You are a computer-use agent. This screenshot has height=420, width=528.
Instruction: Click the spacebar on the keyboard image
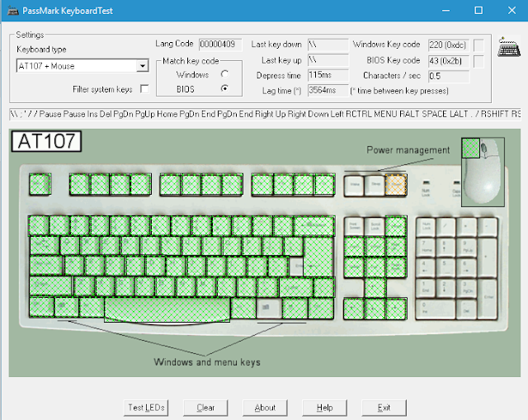(167, 309)
